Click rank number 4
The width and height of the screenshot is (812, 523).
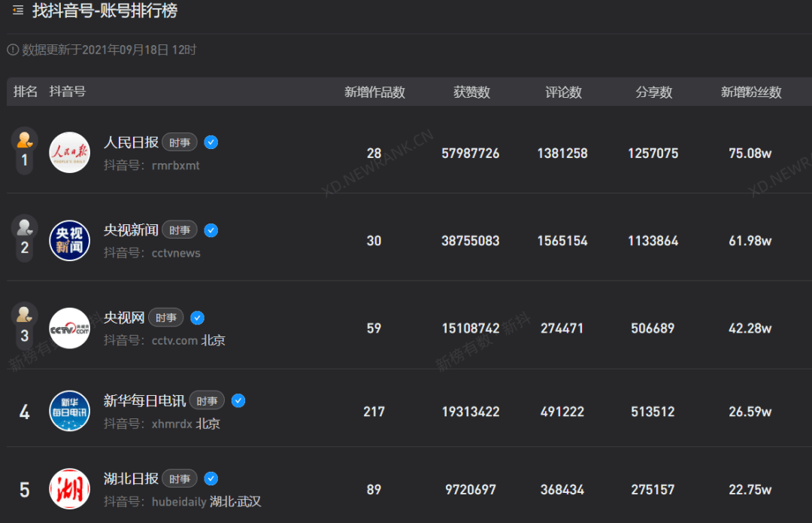click(x=24, y=412)
